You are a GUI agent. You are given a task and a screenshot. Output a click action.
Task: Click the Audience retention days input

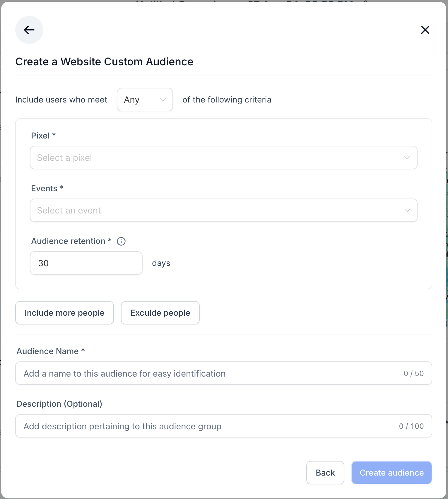(86, 263)
